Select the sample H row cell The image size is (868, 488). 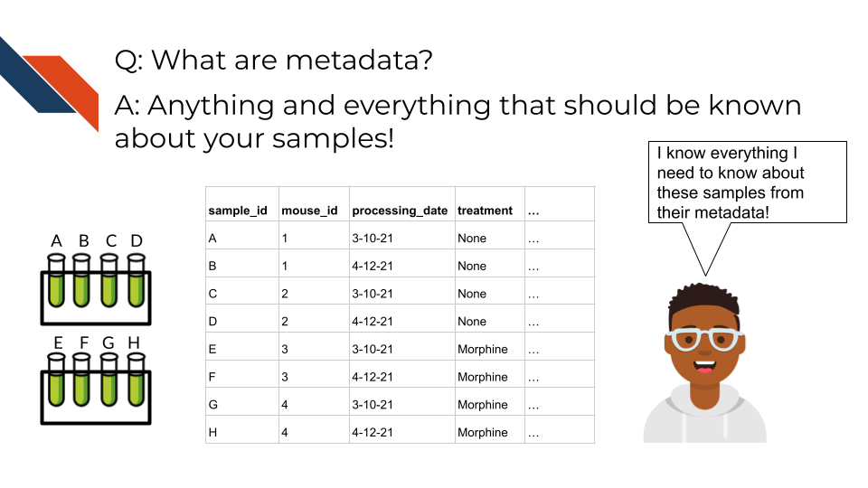pyautogui.click(x=213, y=433)
